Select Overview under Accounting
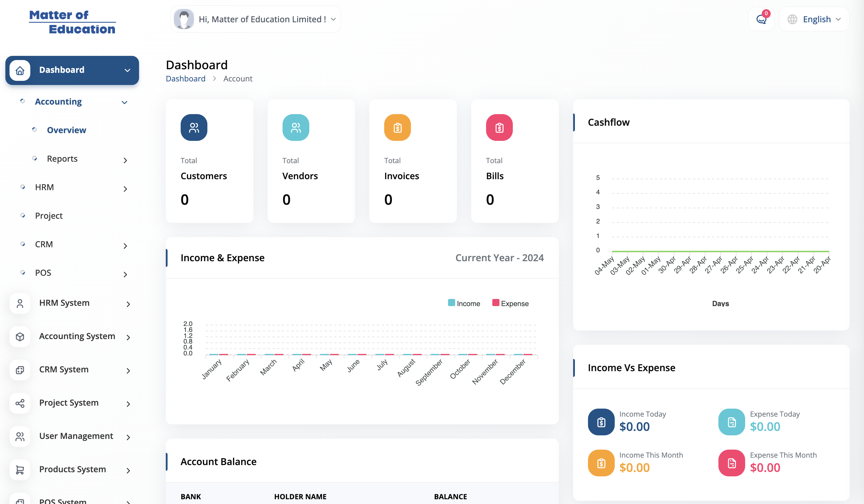 67,130
